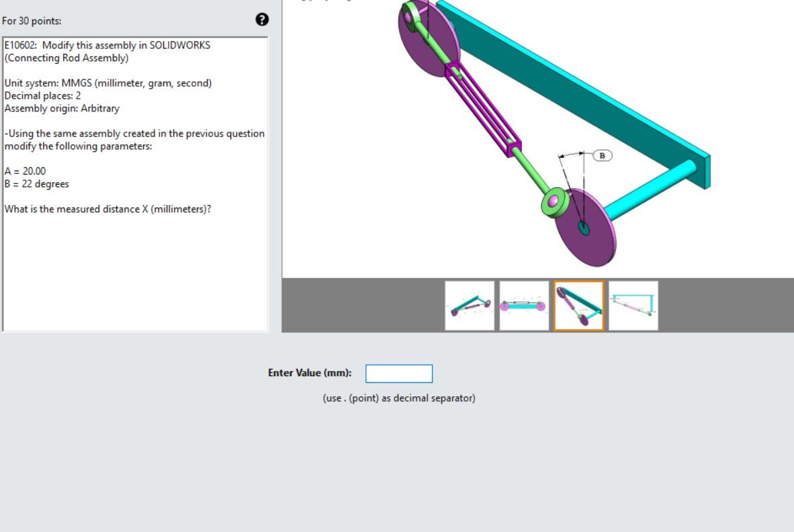This screenshot has height=532, width=794.
Task: Select the highlighted third assembly thumbnail
Action: click(579, 306)
